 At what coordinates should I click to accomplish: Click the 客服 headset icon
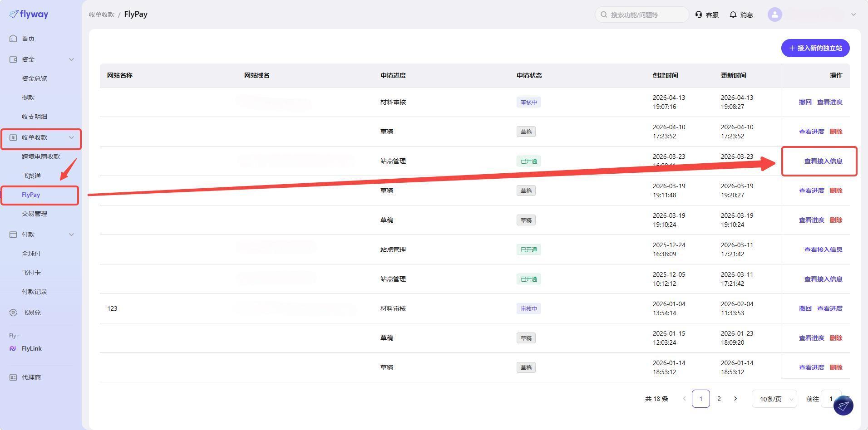click(x=699, y=15)
